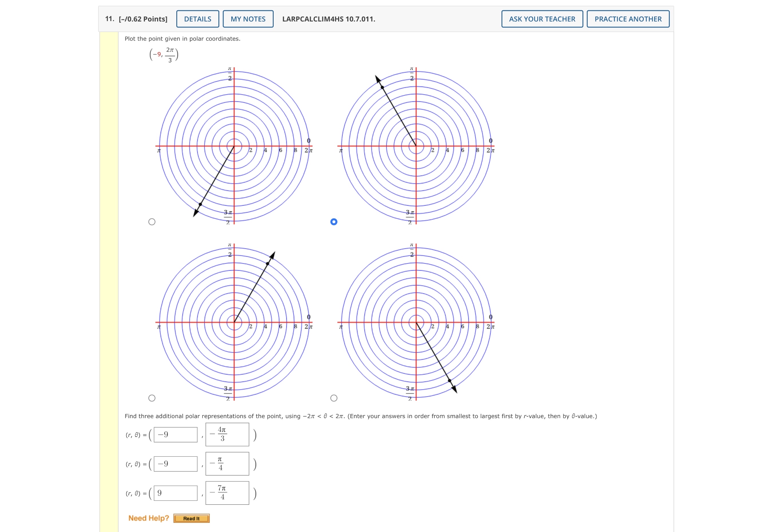Click the polar graph with lower-right arrow

coord(416,322)
